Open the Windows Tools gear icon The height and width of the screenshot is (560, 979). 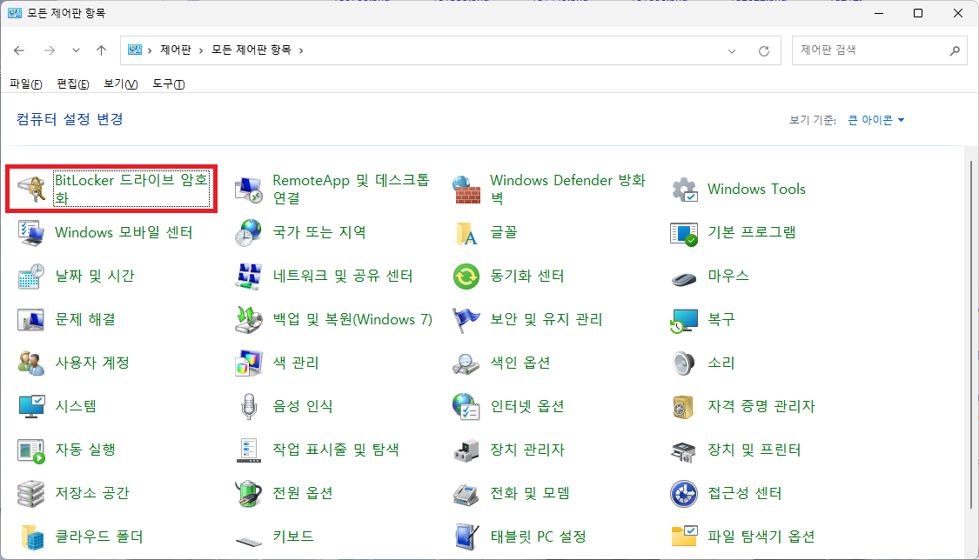[684, 189]
